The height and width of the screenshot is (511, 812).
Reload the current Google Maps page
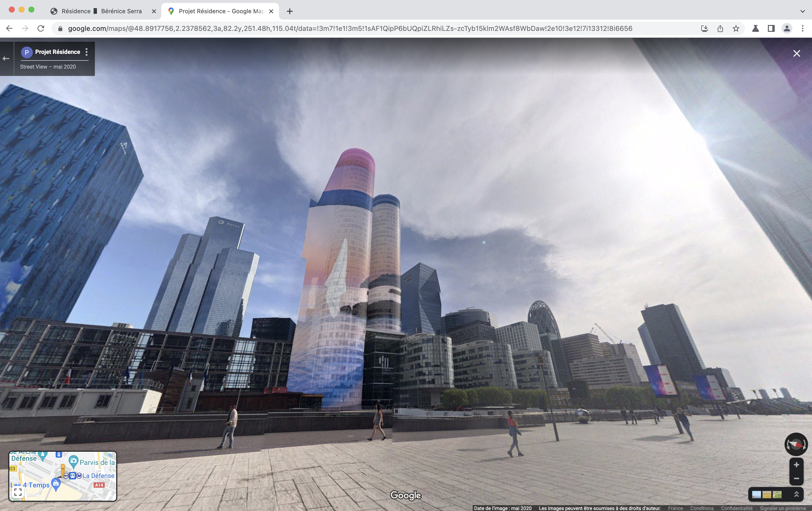41,29
